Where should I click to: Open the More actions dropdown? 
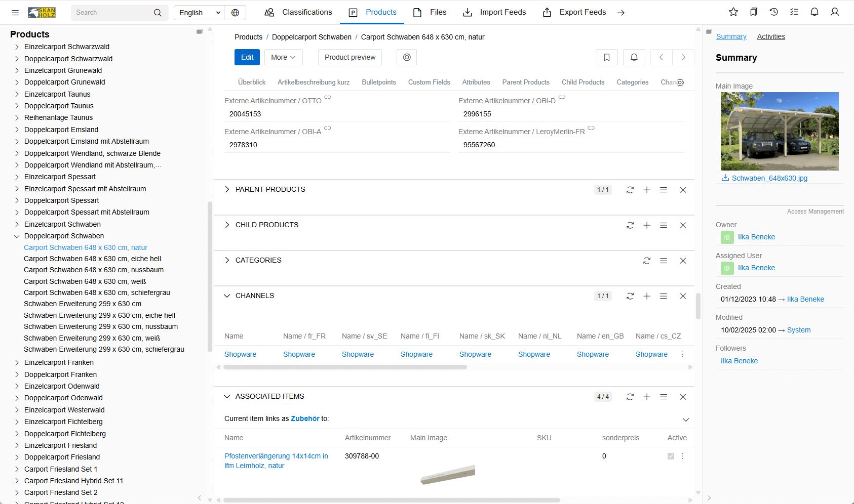pos(283,57)
